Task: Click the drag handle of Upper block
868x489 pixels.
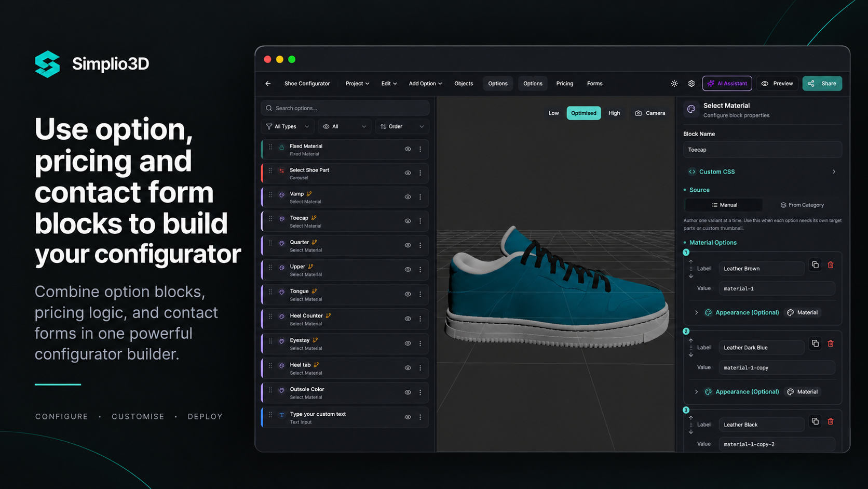Action: (270, 268)
